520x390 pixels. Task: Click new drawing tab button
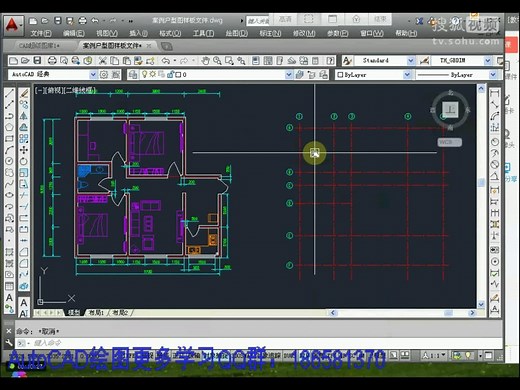click(x=166, y=46)
